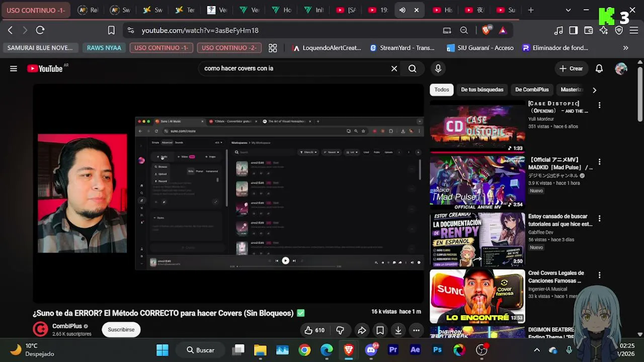Open a new browser tab
644x362 pixels.
(530, 10)
